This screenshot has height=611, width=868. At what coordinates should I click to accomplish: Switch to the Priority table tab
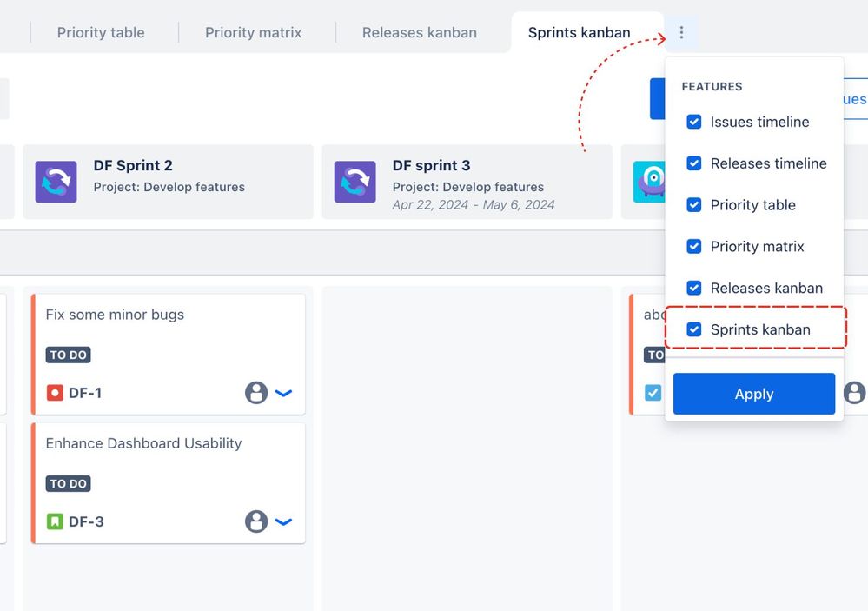click(100, 32)
